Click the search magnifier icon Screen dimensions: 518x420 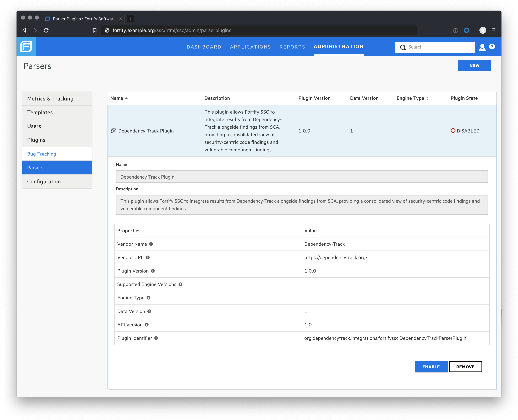point(402,47)
